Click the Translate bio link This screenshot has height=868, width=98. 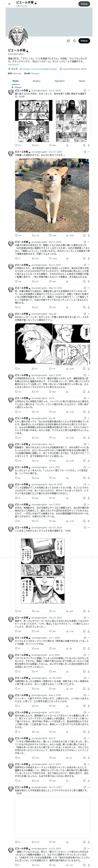pos(14,64)
